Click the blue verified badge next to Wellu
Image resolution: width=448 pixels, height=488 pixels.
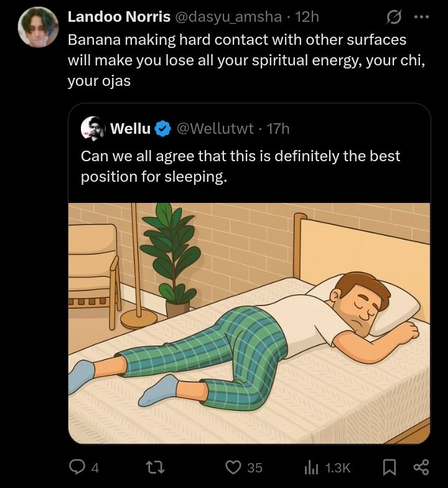click(x=162, y=129)
